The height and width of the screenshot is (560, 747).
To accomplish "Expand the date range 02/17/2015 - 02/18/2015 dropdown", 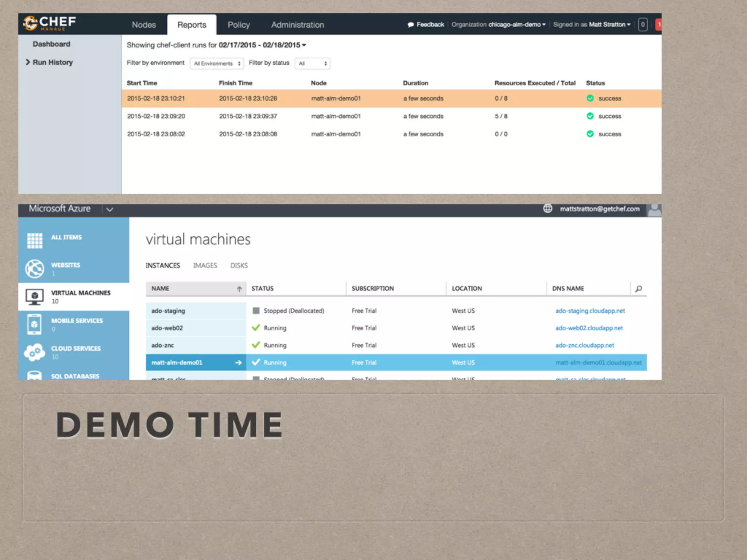I will 263,45.
